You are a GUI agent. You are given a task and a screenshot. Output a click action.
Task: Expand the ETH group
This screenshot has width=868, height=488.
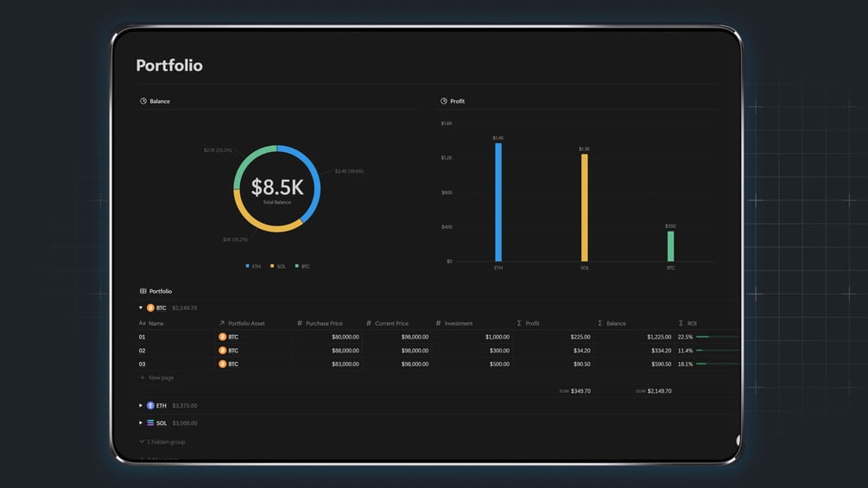click(x=141, y=406)
